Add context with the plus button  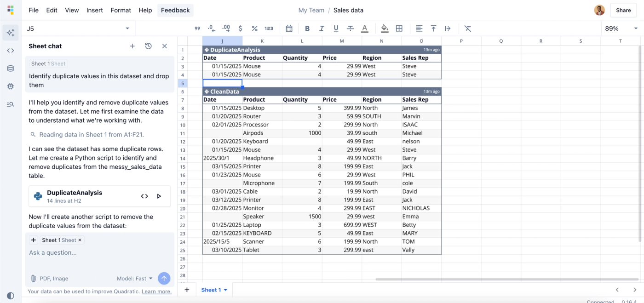point(34,240)
